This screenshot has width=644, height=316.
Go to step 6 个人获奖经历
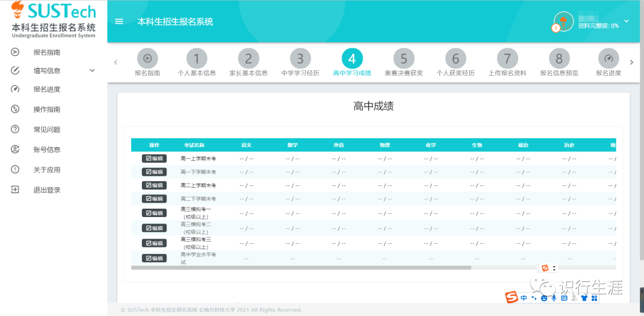(456, 63)
